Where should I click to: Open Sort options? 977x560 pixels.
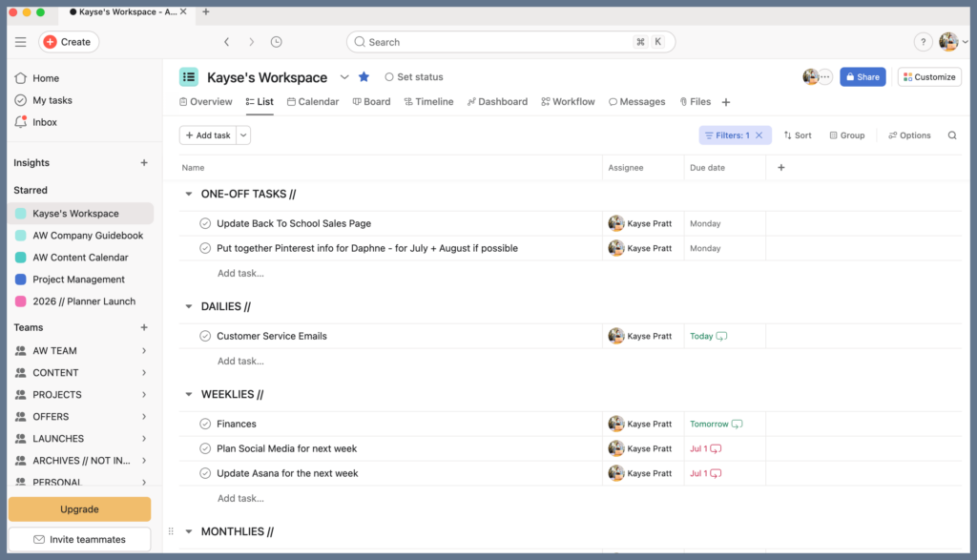(x=798, y=135)
